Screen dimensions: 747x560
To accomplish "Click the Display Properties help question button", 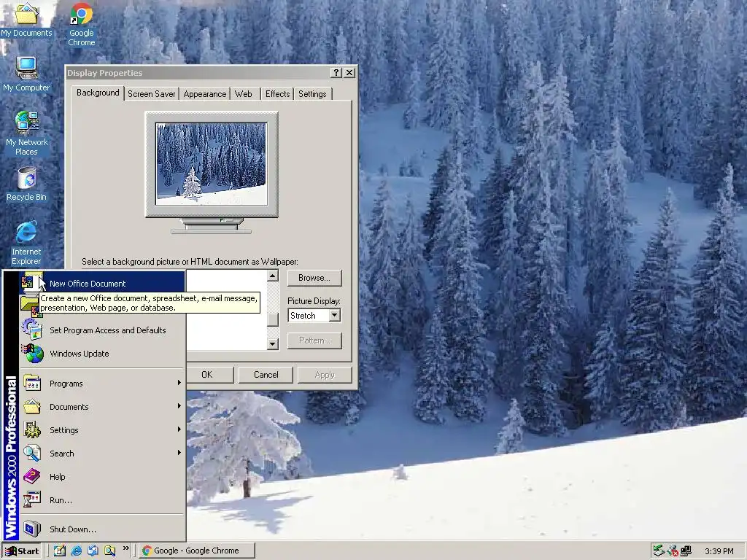I will click(x=336, y=72).
